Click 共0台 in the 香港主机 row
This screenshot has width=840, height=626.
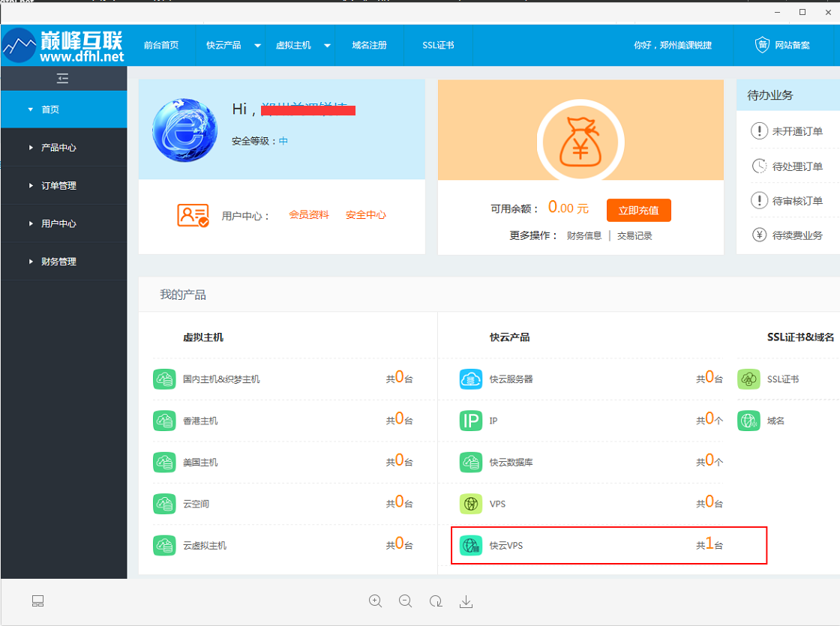[x=400, y=419]
